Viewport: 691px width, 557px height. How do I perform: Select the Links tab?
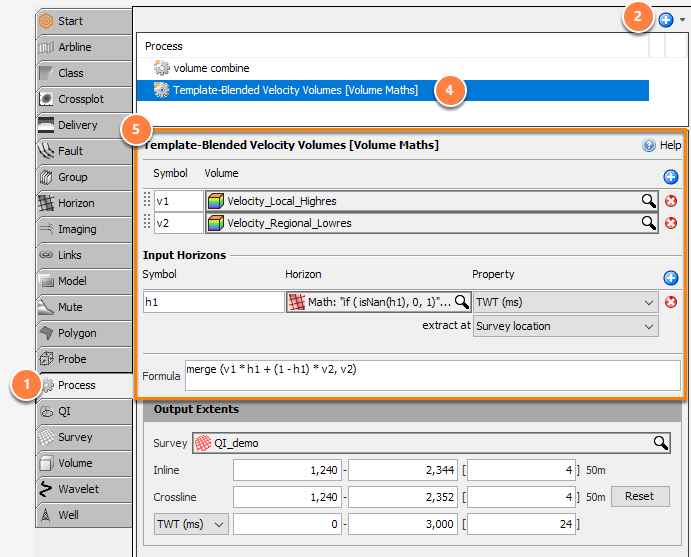coord(85,255)
